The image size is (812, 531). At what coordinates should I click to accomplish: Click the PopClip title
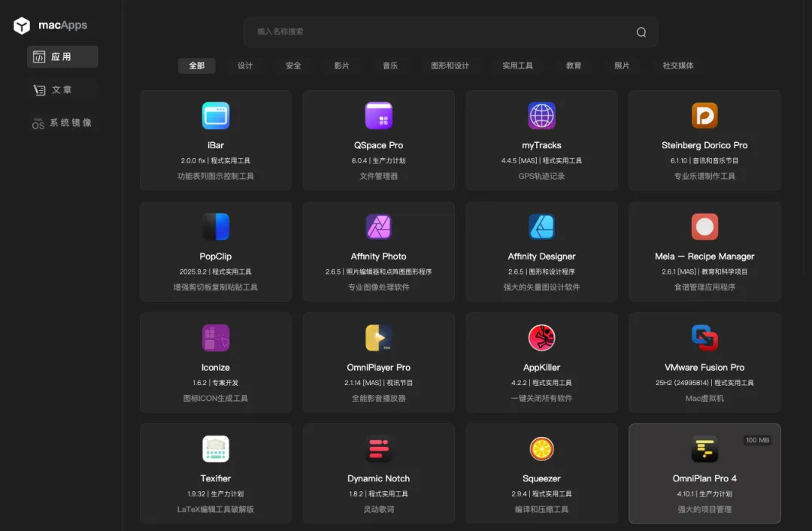pyautogui.click(x=216, y=256)
